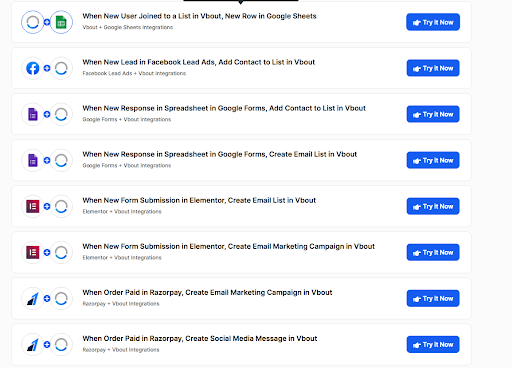Click 'Google Forms + Vbout Integrations' under Add Contact

[127, 119]
